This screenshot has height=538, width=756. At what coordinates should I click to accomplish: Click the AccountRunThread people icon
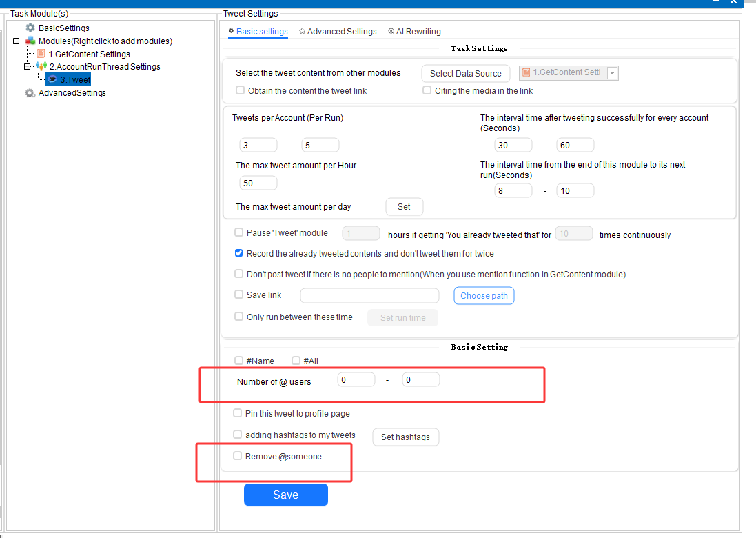41,66
